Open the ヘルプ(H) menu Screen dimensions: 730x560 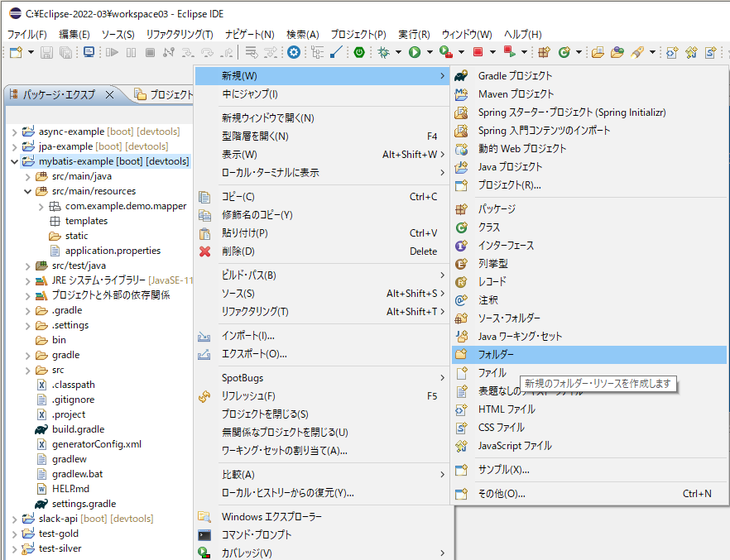[523, 34]
